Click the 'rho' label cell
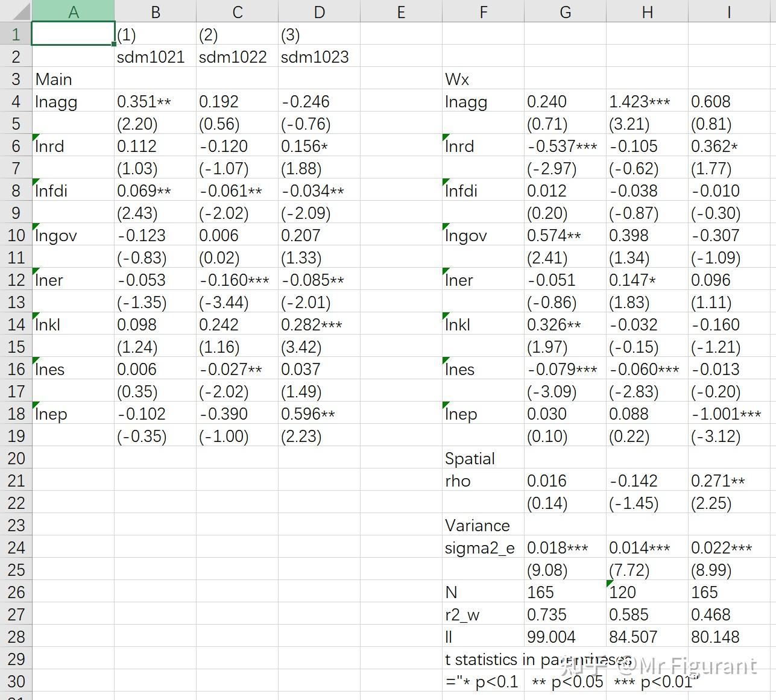776x700 pixels. 483,480
